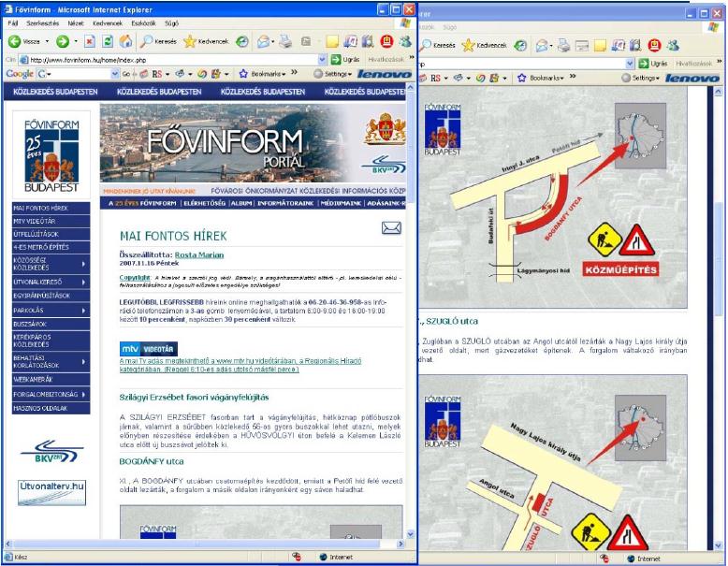Open the Kedvencek menu in menu bar
Image resolution: width=728 pixels, height=566 pixels.
coord(108,22)
